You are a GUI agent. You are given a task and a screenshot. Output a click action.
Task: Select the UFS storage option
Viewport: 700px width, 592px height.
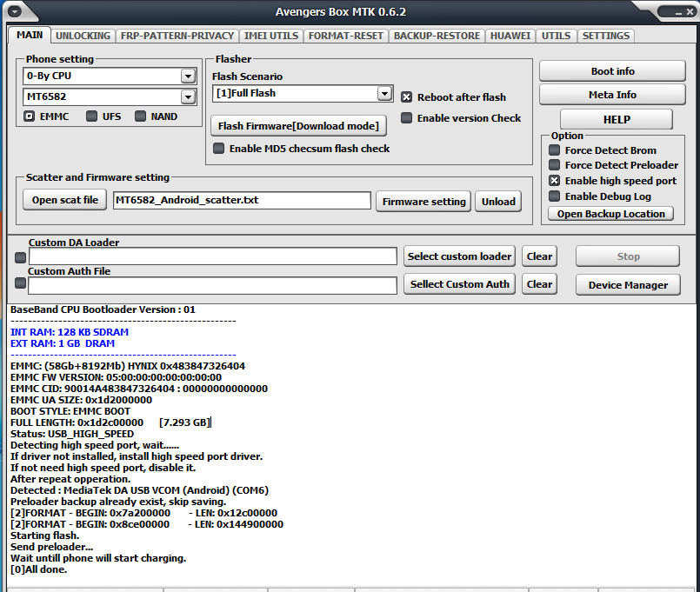(91, 116)
